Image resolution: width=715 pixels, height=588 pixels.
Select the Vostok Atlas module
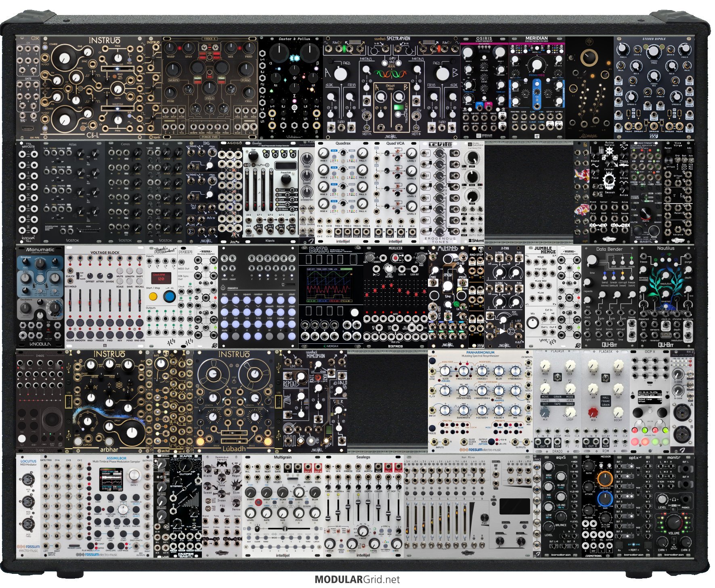tap(73, 192)
